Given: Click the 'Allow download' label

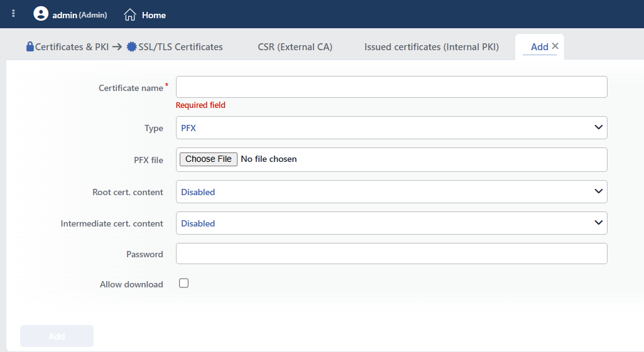Looking at the screenshot, I should point(131,284).
